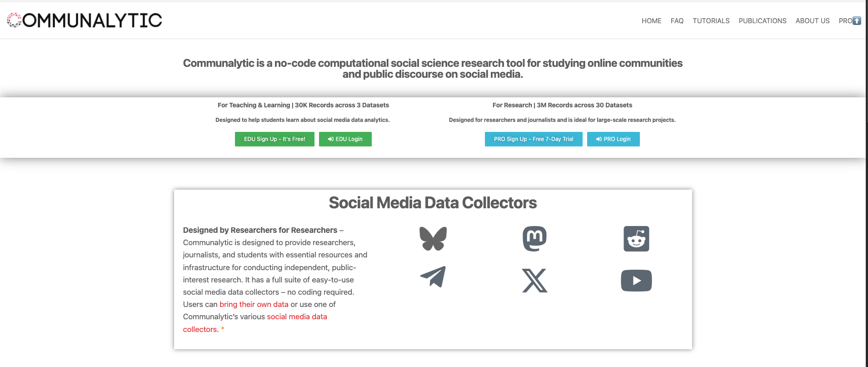This screenshot has width=868, height=367.
Task: Click the green EDU Login button
Action: click(x=345, y=139)
